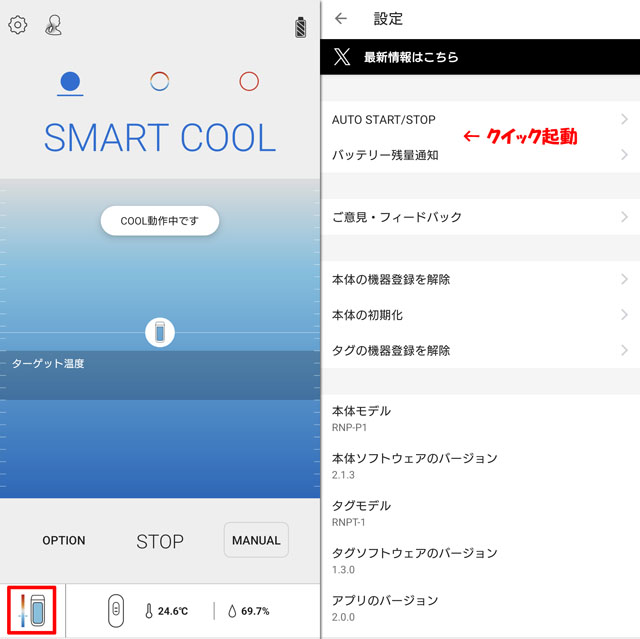The width and height of the screenshot is (640, 639).
Task: Expand AUTO START/STOP chevron
Action: 624,119
